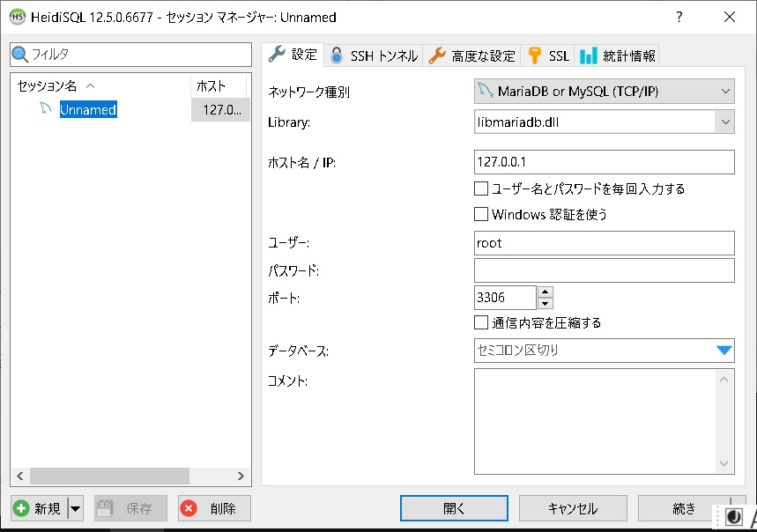Image resolution: width=757 pixels, height=532 pixels.
Task: Open the SSH トンネル tab
Action: coord(374,56)
